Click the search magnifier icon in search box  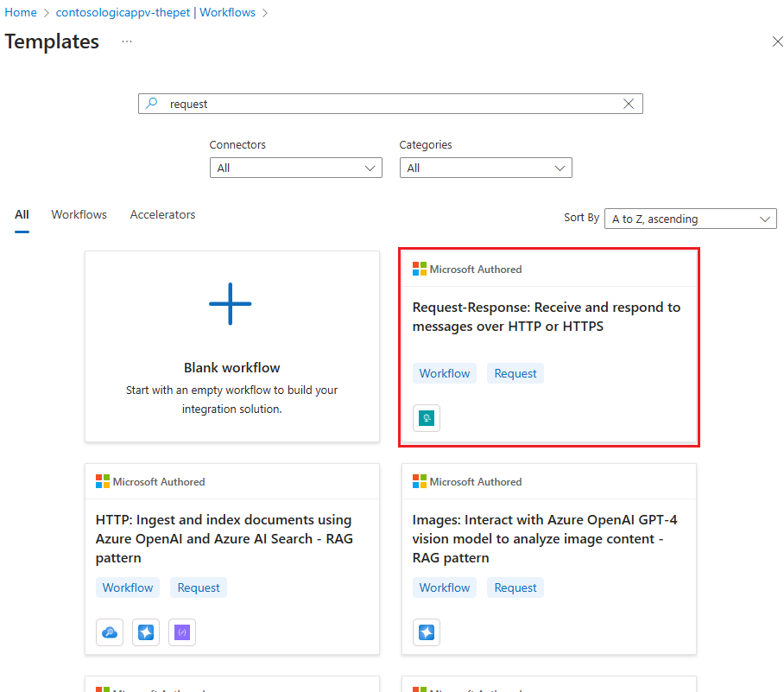tap(153, 103)
